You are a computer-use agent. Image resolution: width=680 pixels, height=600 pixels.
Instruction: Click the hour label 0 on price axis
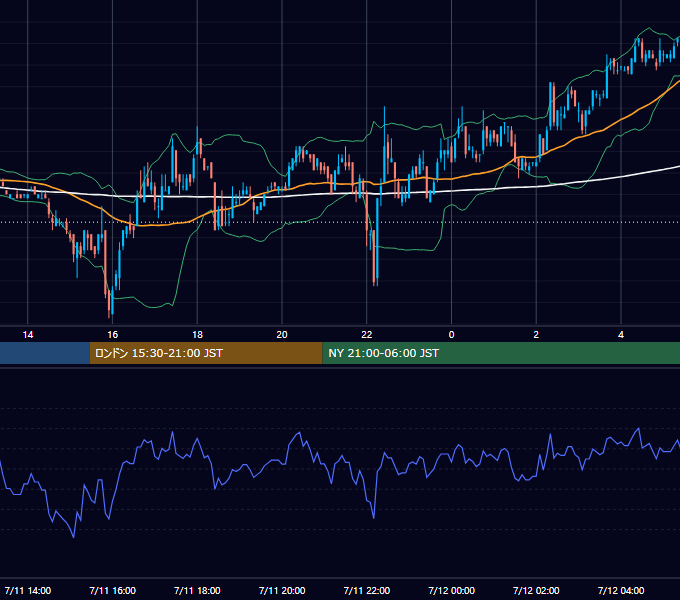point(451,335)
